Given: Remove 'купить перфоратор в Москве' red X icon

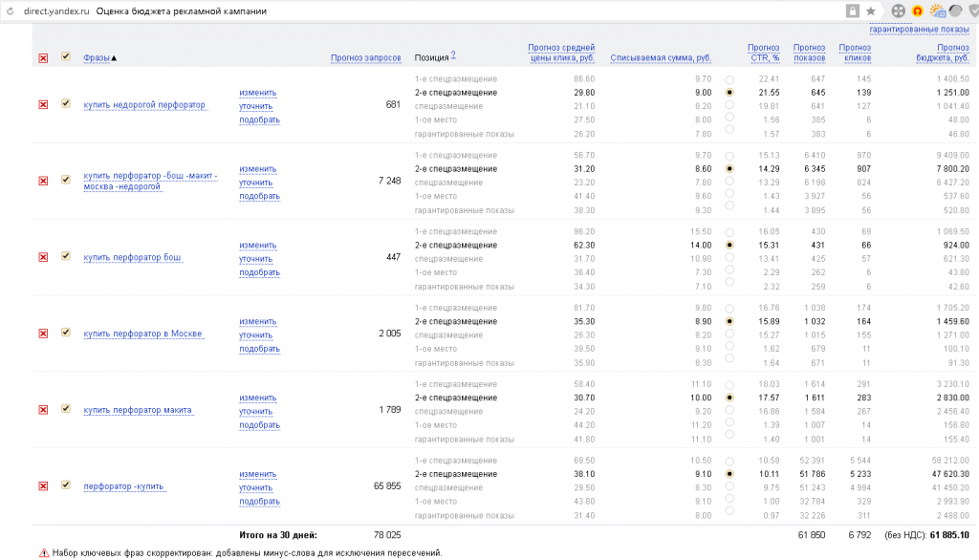Looking at the screenshot, I should (x=43, y=334).
